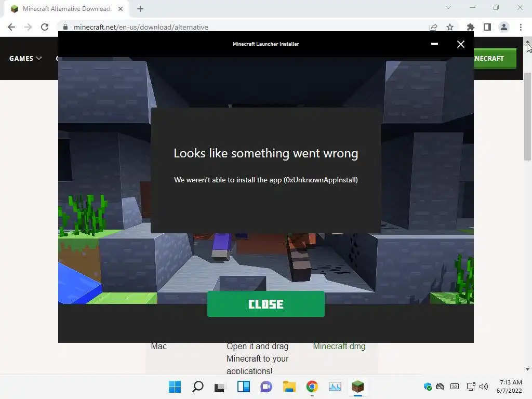
Task: Open the Windows Start menu
Action: click(175, 387)
